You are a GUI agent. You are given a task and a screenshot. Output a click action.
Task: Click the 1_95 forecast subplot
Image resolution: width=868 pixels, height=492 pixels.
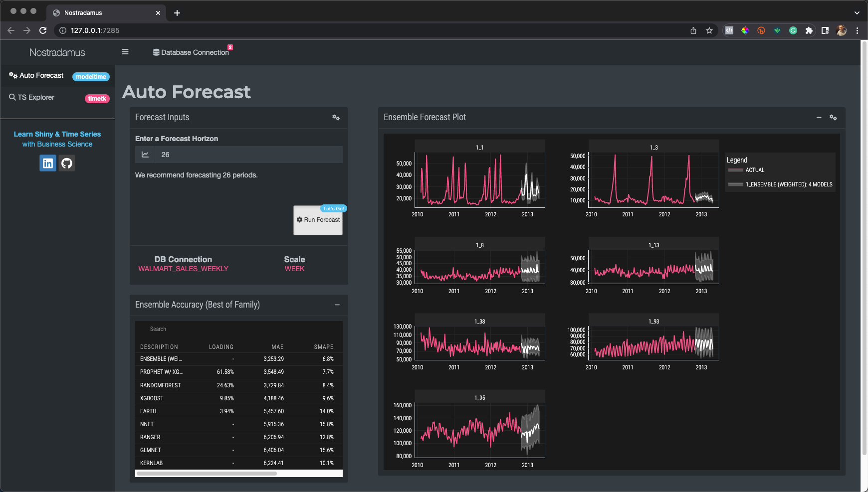[x=480, y=430]
